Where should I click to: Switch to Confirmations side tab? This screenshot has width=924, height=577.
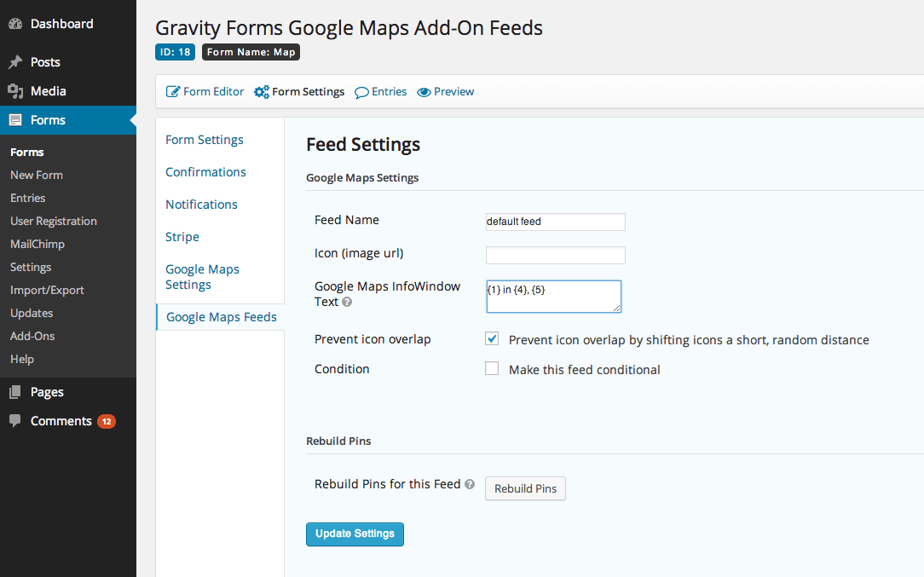click(x=205, y=172)
